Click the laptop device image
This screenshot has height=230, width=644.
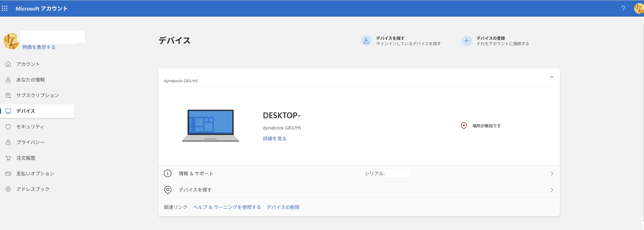[211, 126]
